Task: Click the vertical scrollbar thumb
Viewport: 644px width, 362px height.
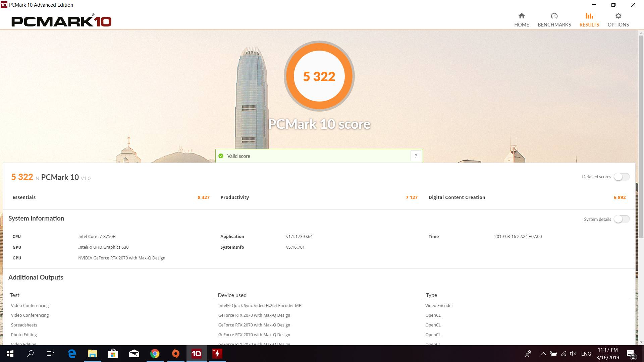Action: (641, 137)
